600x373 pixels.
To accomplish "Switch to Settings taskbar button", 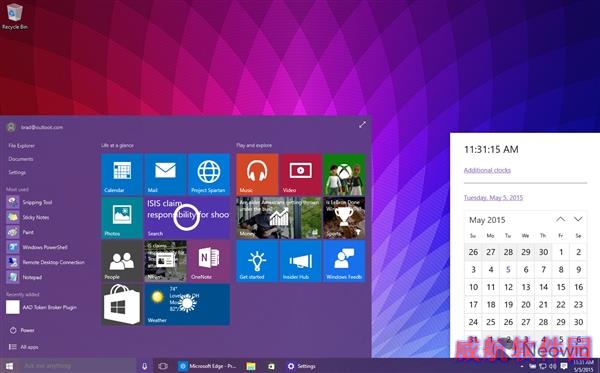I will tap(302, 366).
